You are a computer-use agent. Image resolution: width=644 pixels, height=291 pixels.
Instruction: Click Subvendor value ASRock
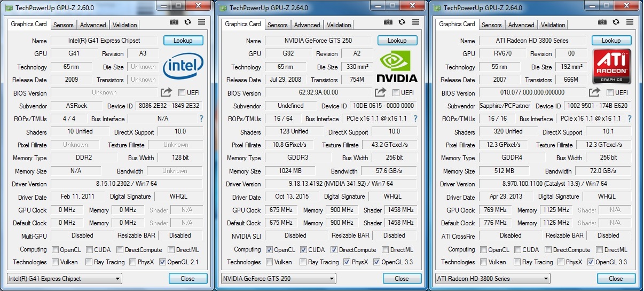coord(77,106)
